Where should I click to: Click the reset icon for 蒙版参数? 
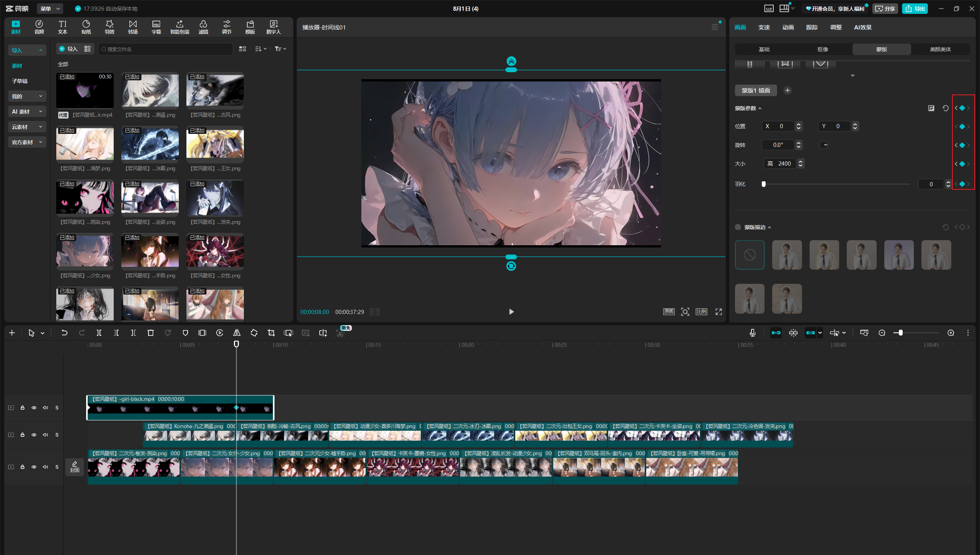tap(945, 108)
